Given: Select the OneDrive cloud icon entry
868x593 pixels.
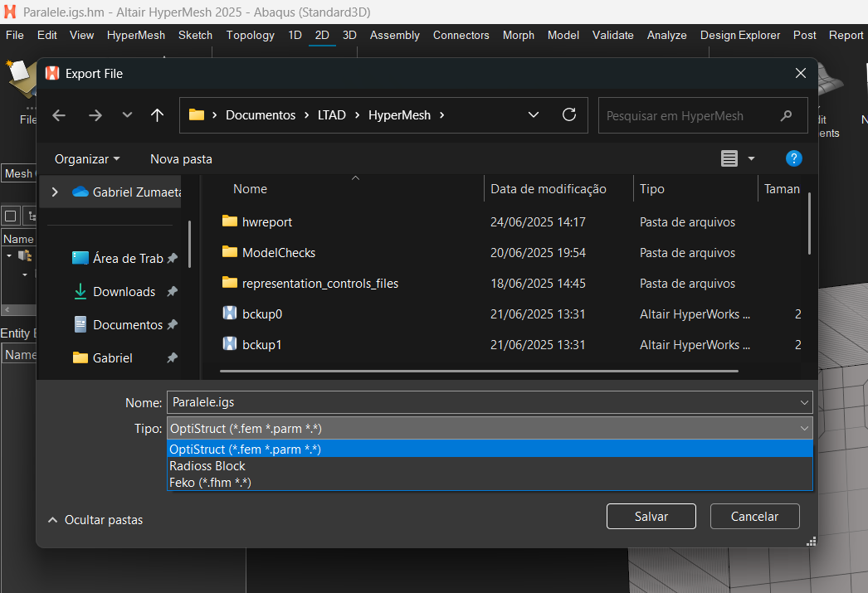Looking at the screenshot, I should click(x=80, y=192).
